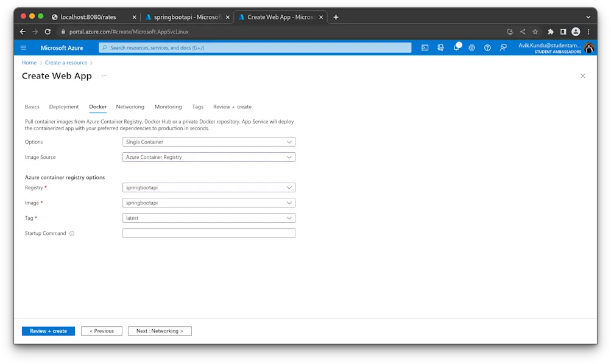Open Azure portal settings gear
Image resolution: width=611 pixels, height=364 pixels.
[x=472, y=47]
